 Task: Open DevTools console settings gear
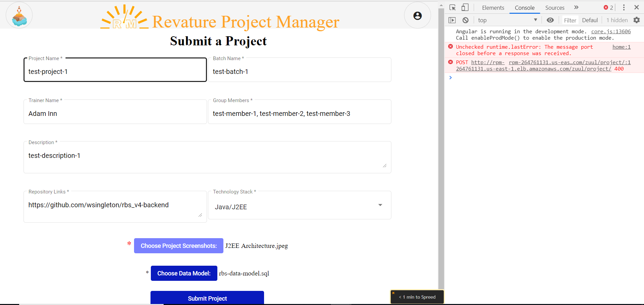point(637,20)
